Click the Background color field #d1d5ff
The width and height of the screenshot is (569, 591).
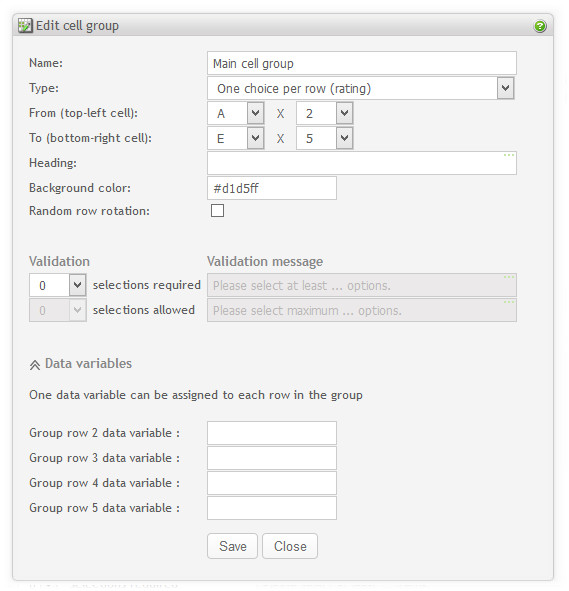click(x=272, y=188)
